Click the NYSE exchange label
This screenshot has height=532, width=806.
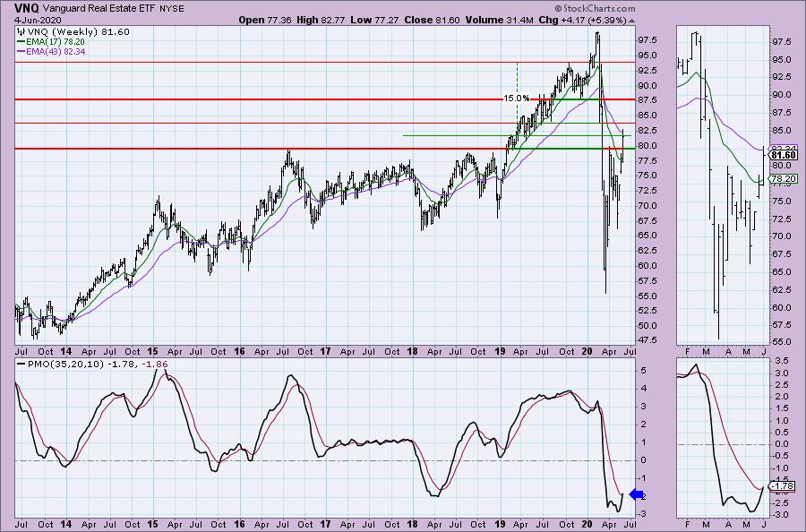click(171, 9)
